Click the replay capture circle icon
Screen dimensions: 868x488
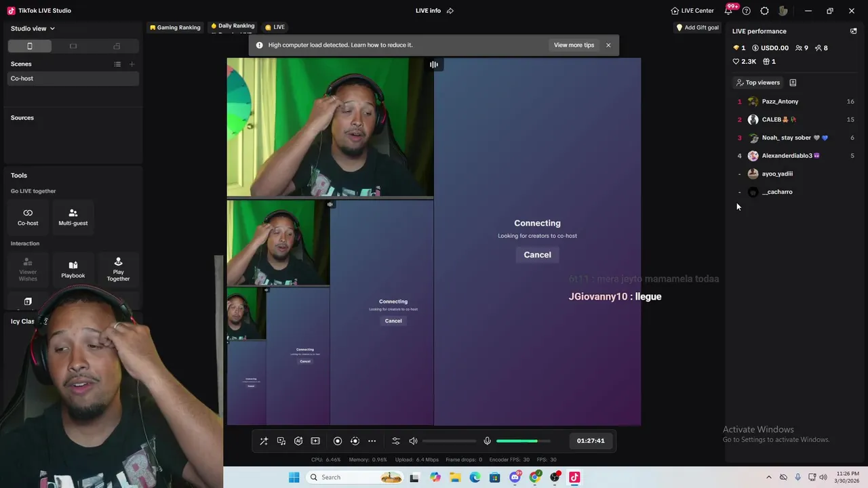[355, 441]
